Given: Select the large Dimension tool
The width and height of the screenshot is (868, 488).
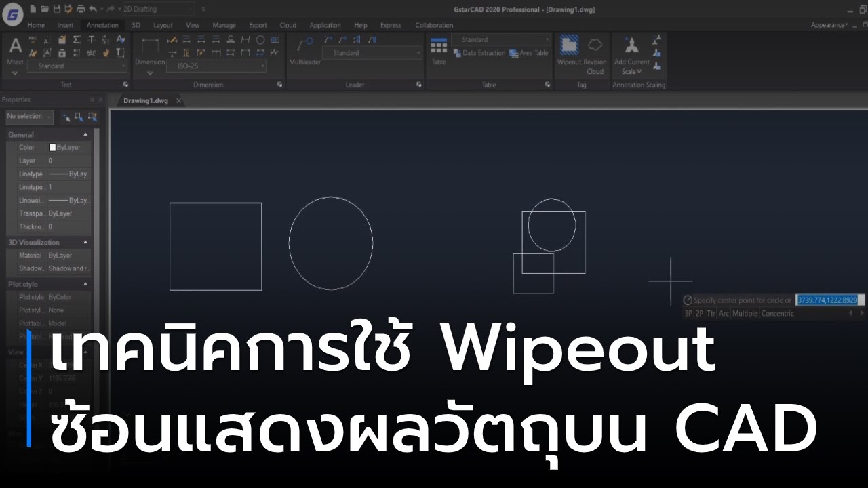Looking at the screenshot, I should click(x=150, y=51).
